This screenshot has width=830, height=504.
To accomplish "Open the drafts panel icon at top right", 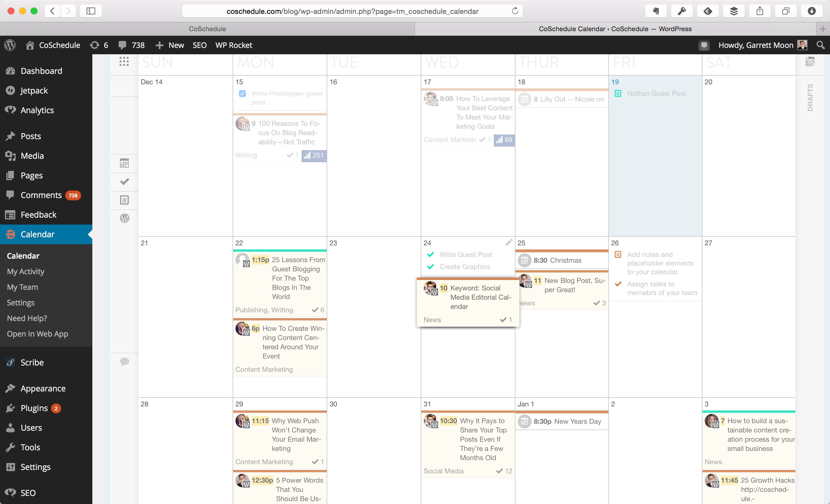I will pos(810,62).
